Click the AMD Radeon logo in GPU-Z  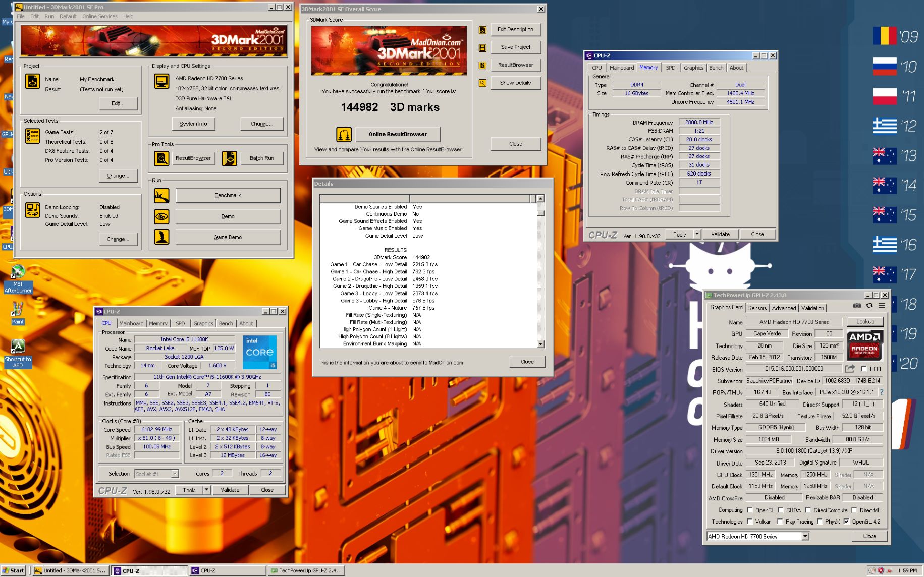pyautogui.click(x=864, y=345)
